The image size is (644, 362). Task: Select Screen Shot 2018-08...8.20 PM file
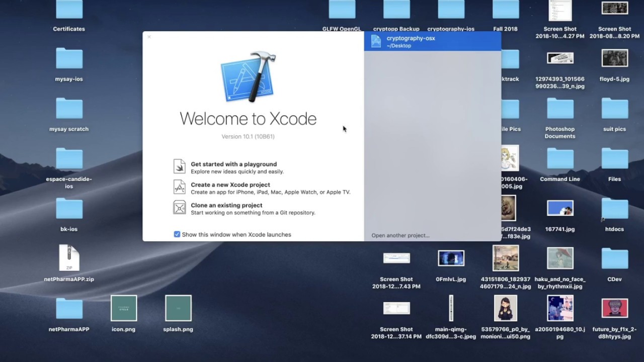click(615, 8)
